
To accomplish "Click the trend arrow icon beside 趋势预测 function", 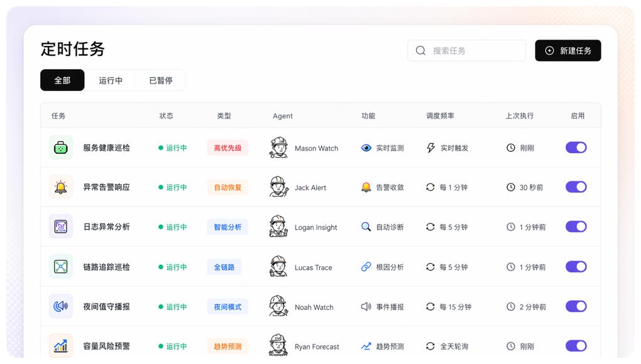I will tap(366, 346).
